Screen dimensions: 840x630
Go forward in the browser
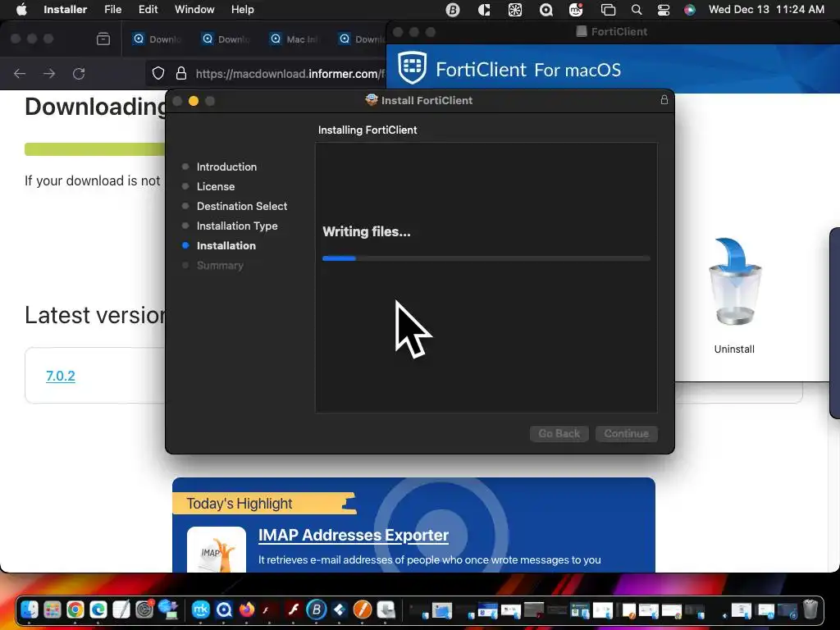(x=49, y=73)
